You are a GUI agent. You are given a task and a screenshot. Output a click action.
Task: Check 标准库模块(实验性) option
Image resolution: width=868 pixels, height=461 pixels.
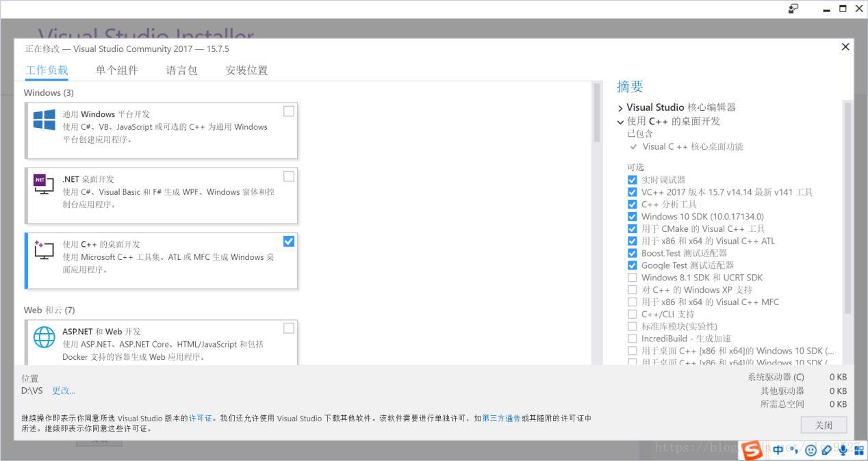pos(632,326)
